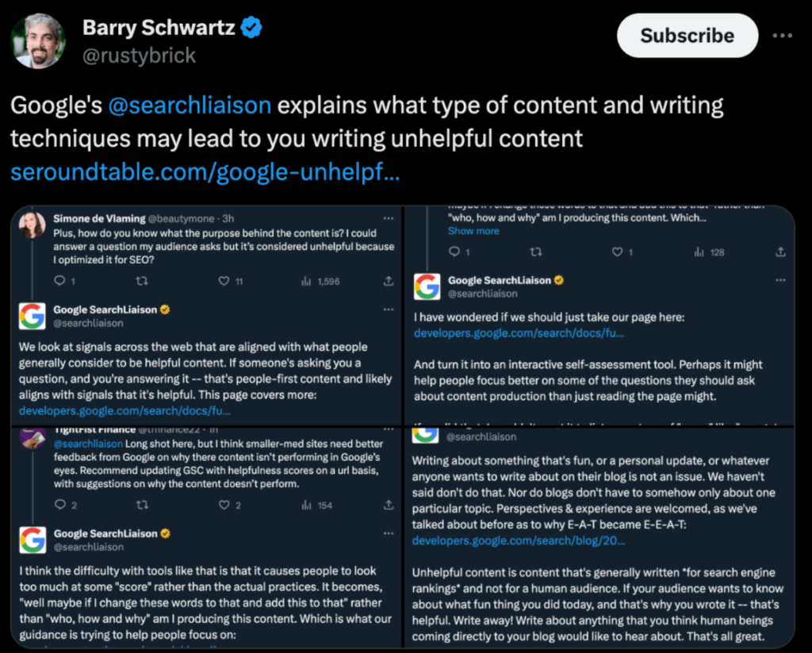Open the options menu on Simone's tweet
The width and height of the screenshot is (812, 653).
pos(388,218)
